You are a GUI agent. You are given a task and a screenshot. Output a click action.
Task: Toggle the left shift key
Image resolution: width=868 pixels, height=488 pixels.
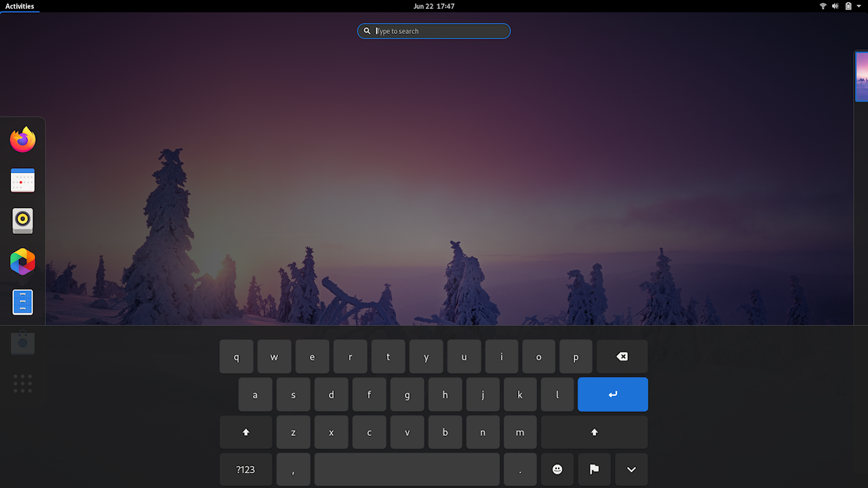pyautogui.click(x=245, y=432)
